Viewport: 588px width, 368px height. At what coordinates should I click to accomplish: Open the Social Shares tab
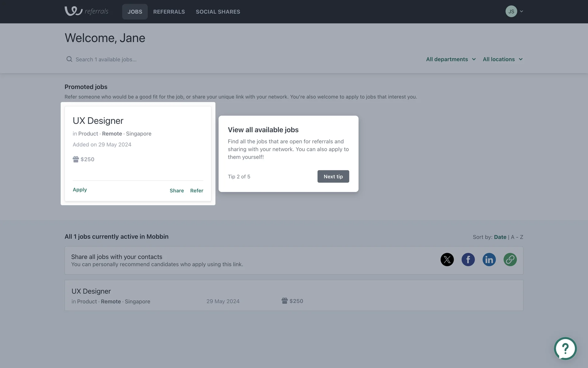218,12
